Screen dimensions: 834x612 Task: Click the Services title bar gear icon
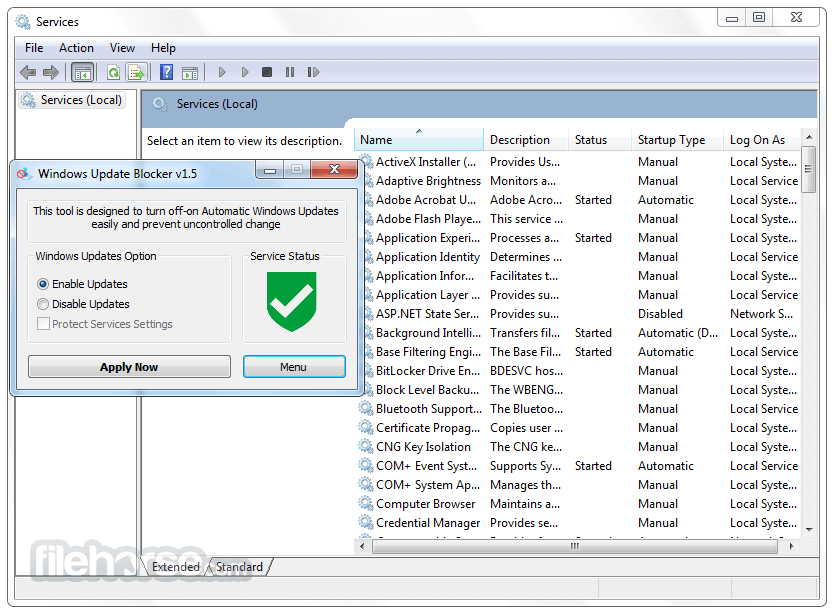click(23, 22)
